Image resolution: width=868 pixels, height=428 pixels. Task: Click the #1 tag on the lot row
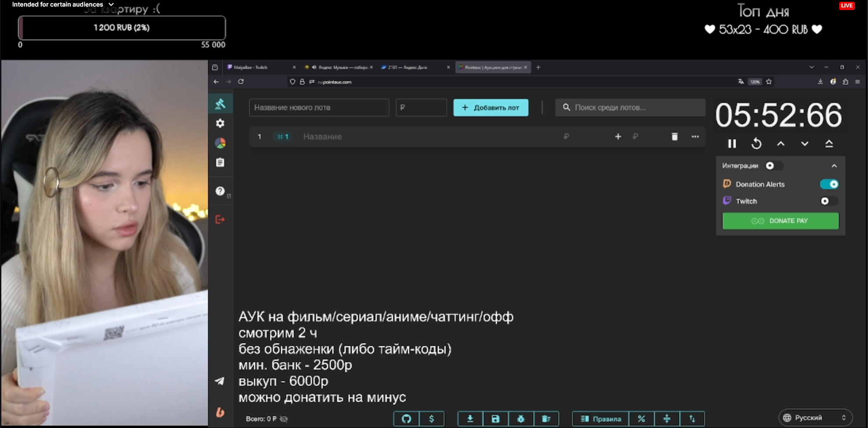[x=283, y=137]
